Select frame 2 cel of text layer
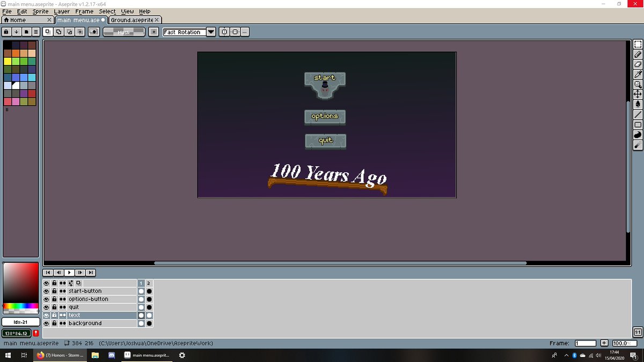Screen dimensions: 644x362 coord(149,315)
